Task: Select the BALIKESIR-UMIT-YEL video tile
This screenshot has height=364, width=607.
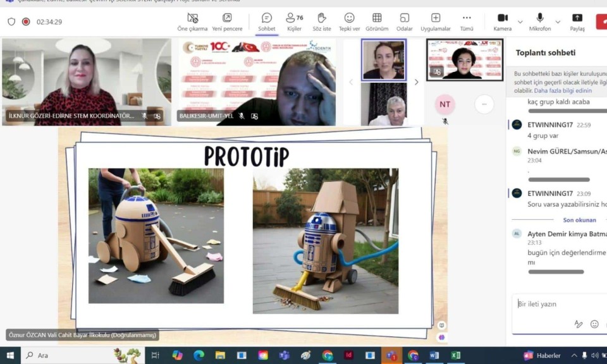Action: pos(256,82)
